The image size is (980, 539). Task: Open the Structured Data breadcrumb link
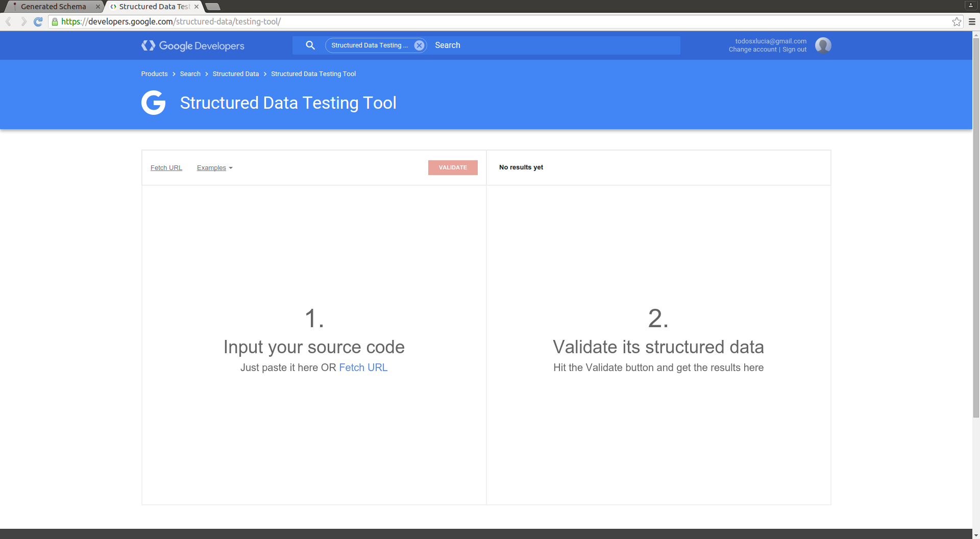(x=235, y=74)
